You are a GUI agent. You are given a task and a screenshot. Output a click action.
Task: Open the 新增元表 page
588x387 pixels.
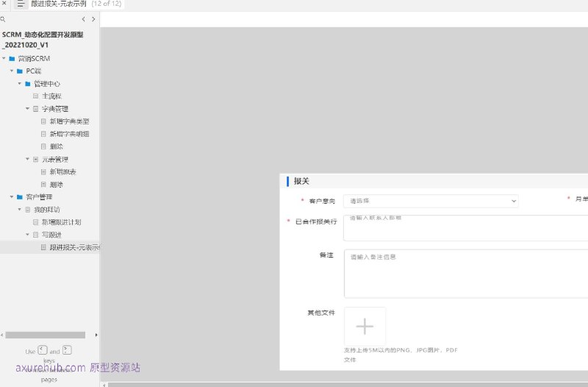coord(62,172)
